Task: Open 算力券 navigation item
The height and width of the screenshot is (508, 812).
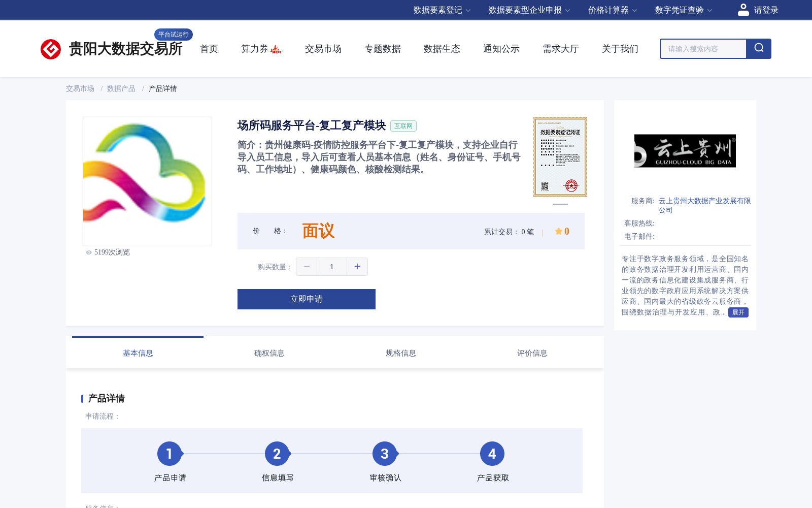Action: [x=254, y=49]
